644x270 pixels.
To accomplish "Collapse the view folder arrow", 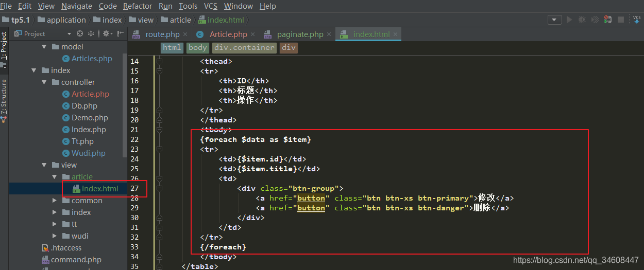I will click(x=44, y=165).
